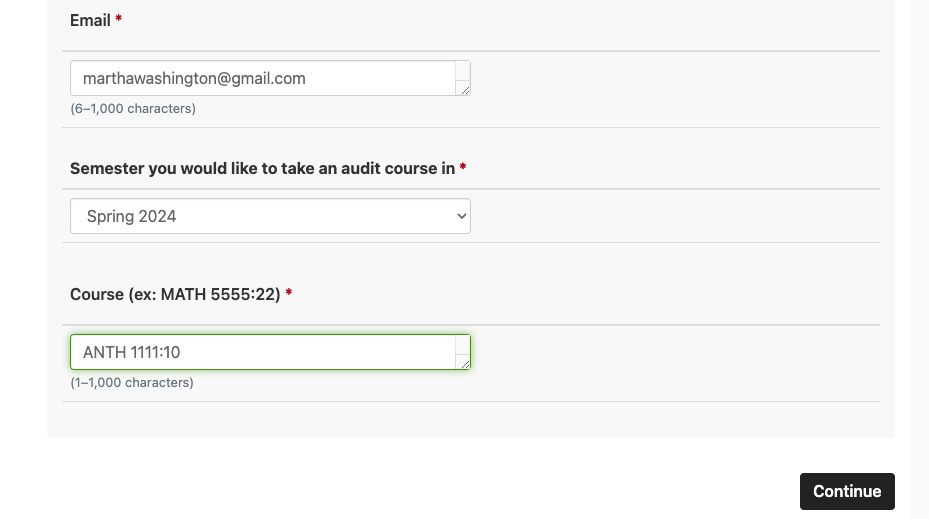Click the red asterisk beside Course label
Screen dimensions: 929x519
click(x=289, y=293)
